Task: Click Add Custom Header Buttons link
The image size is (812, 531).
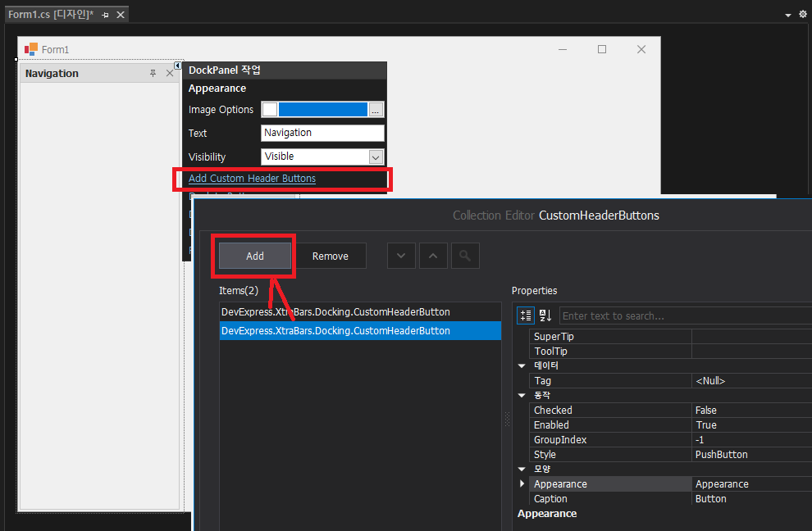Action: click(x=252, y=178)
